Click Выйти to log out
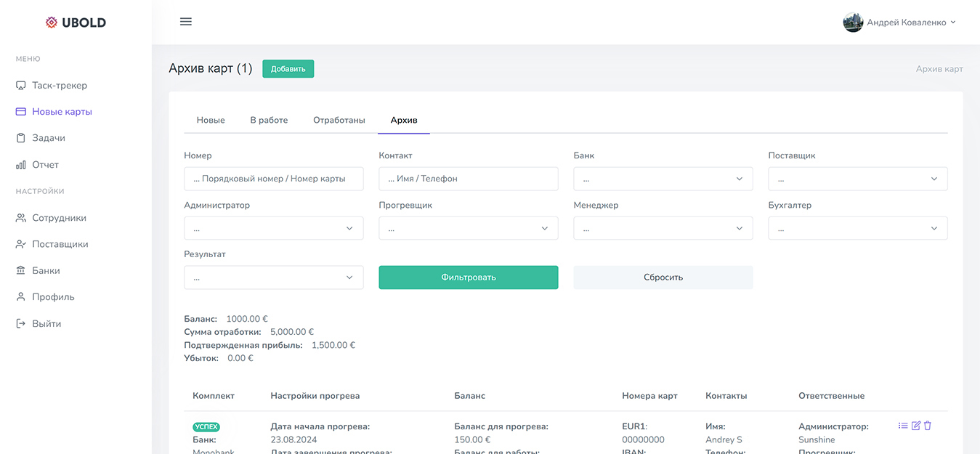This screenshot has height=454, width=980. [46, 324]
